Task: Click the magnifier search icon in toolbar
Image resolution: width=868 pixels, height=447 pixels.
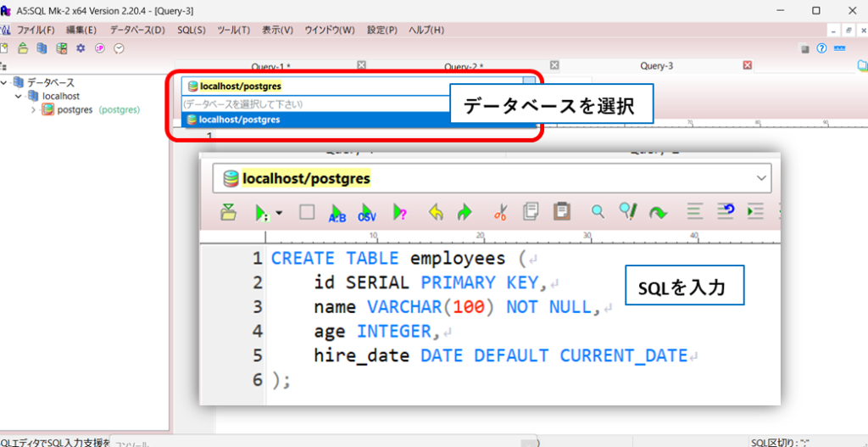Action: click(x=598, y=211)
